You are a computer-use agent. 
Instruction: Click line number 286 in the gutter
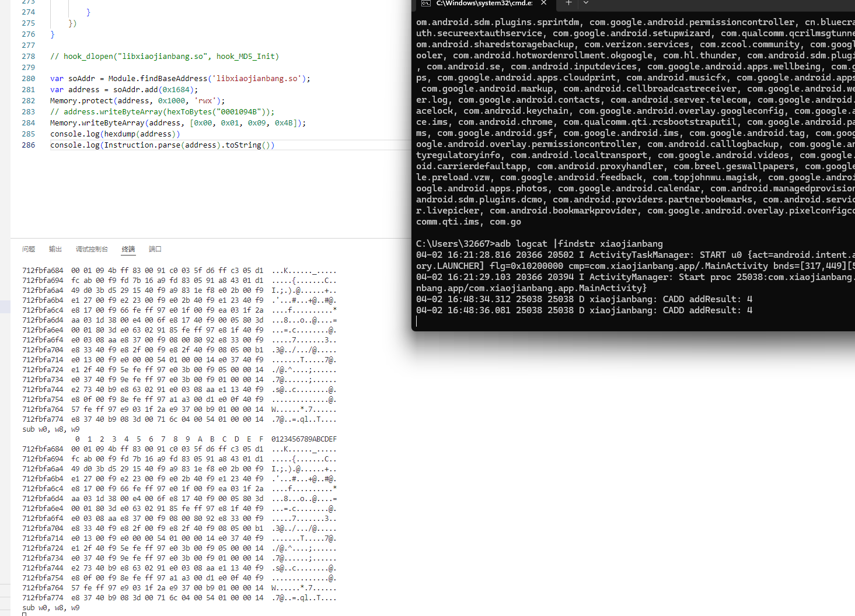point(28,145)
